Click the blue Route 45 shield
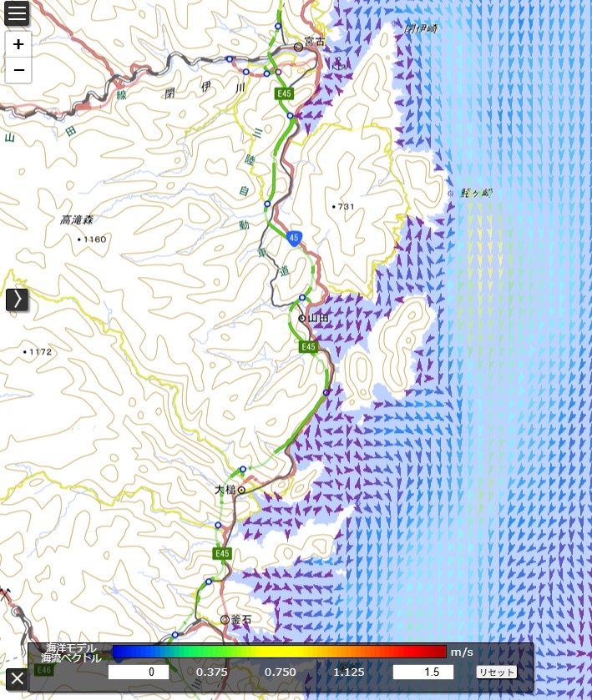Viewport: 592px width, 700px height. [294, 239]
